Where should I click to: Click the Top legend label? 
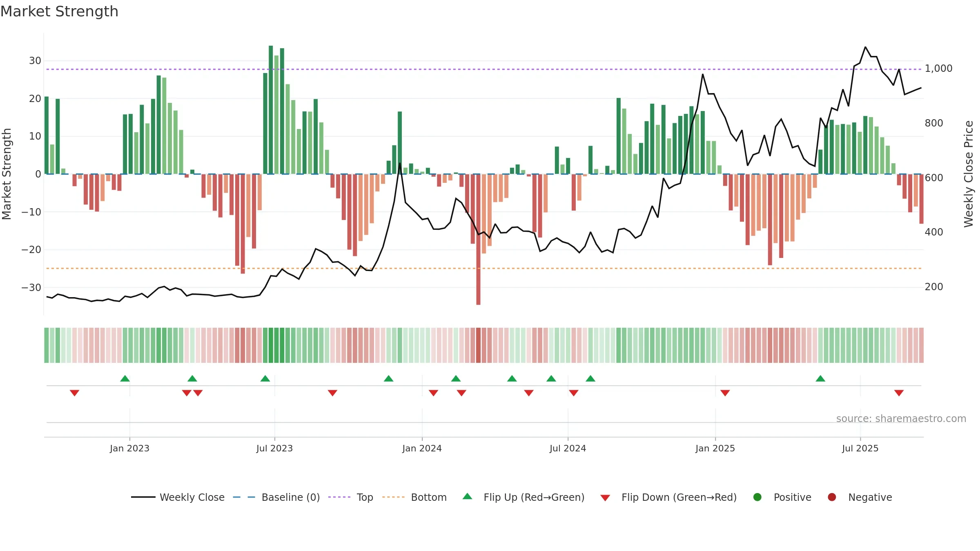tap(365, 497)
